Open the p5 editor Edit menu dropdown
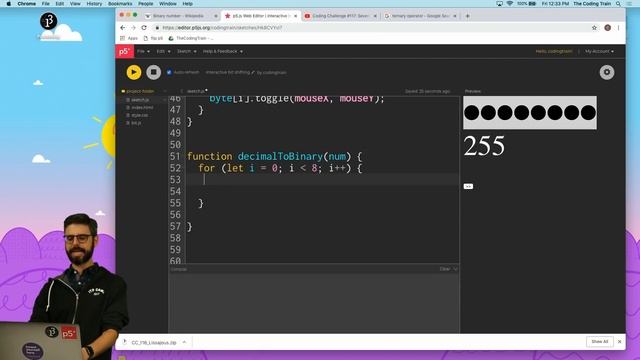This screenshot has height=360, width=640. (x=163, y=51)
